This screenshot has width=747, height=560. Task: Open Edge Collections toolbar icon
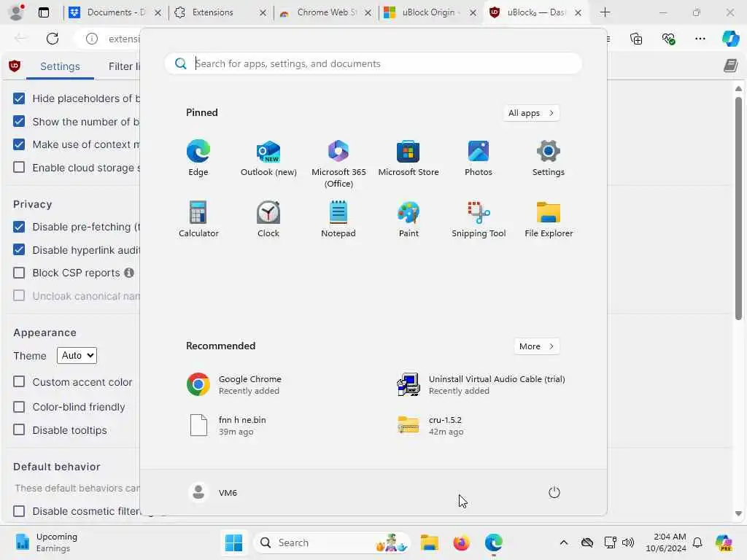pos(636,39)
